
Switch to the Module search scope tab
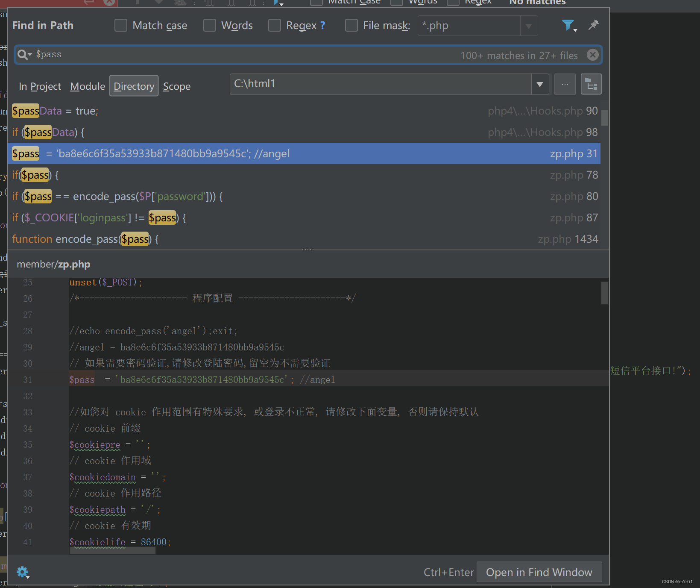point(87,86)
